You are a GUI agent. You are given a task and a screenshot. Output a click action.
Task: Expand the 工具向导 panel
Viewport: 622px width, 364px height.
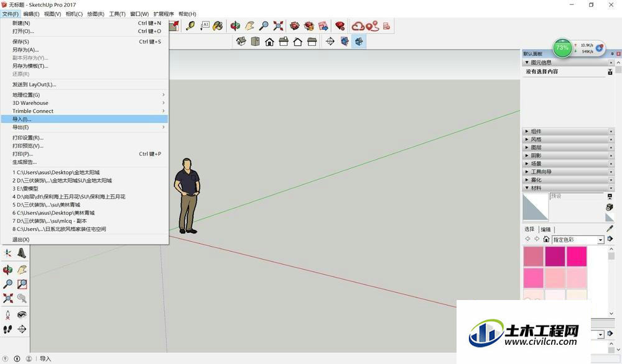527,172
